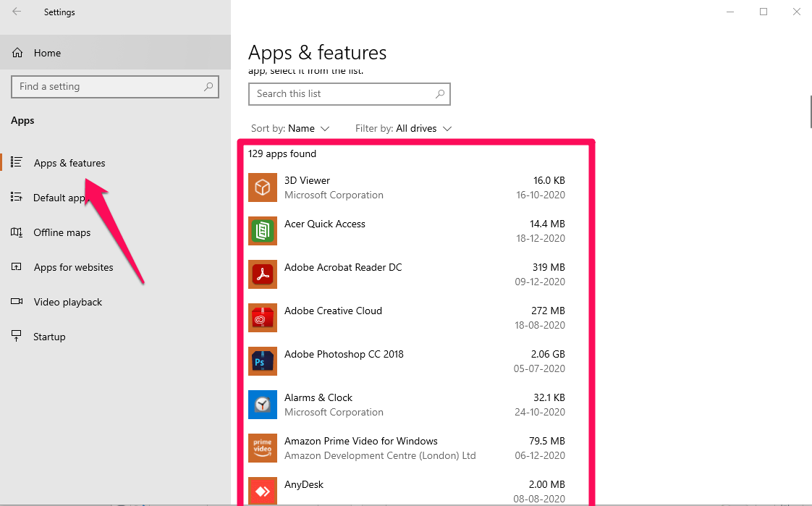The width and height of the screenshot is (812, 506).
Task: Click the 129 apps found text
Action: (x=282, y=153)
